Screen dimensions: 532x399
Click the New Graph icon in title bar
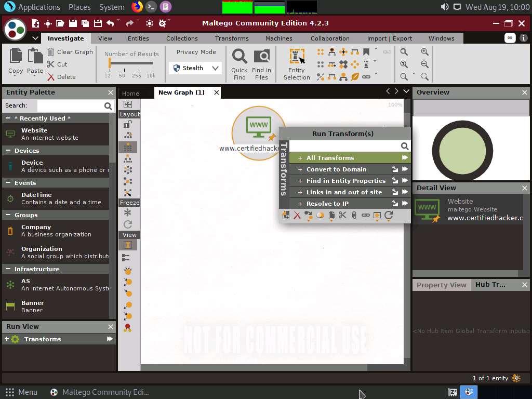[35, 23]
